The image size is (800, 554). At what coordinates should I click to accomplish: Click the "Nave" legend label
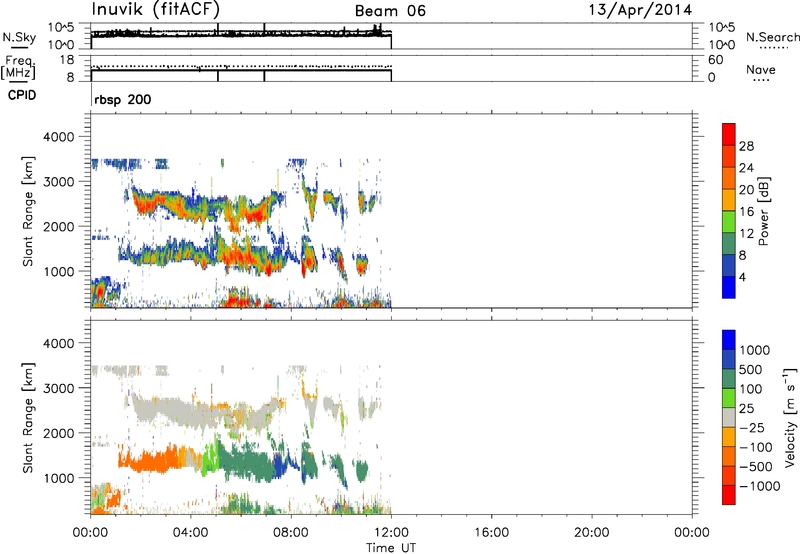(x=761, y=70)
